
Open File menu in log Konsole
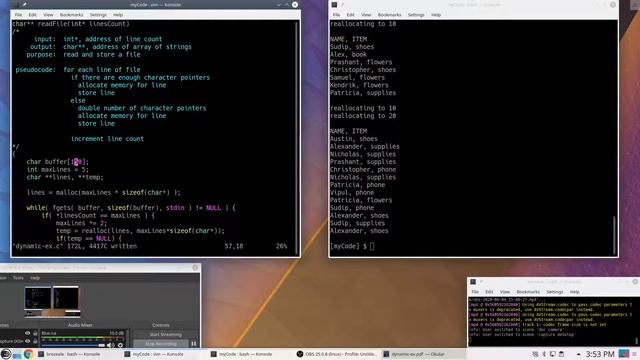pos(475,292)
